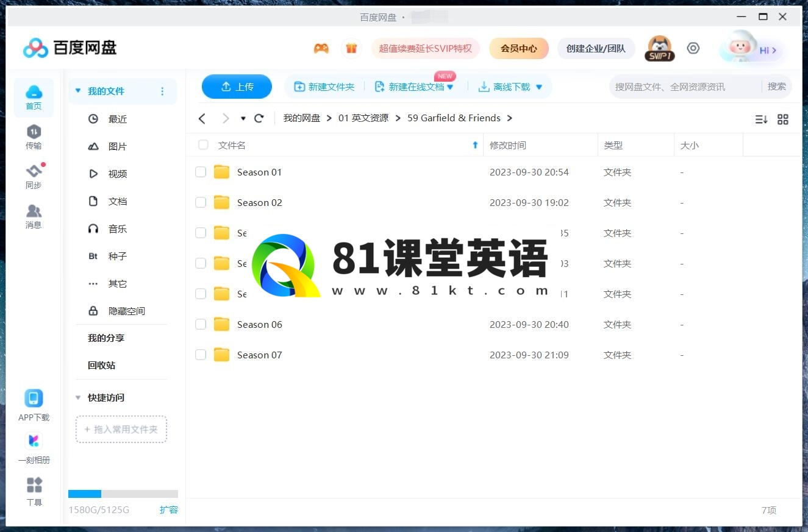Refresh the current folder listing

pyautogui.click(x=259, y=118)
